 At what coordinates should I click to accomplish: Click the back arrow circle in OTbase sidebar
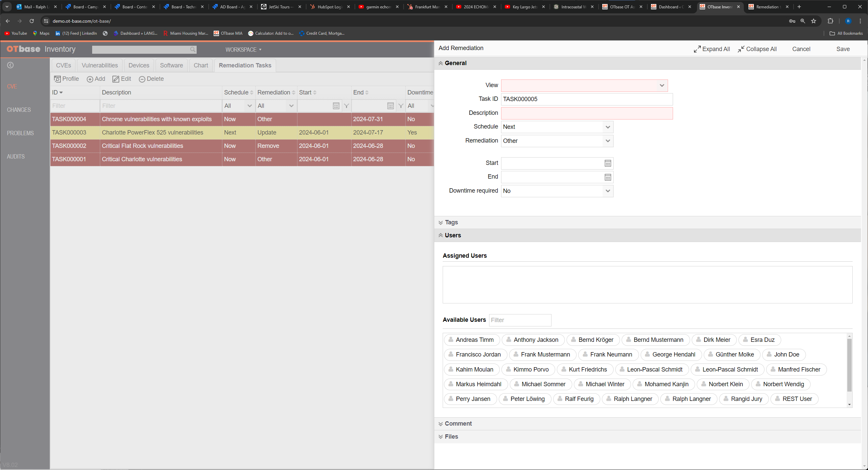[x=10, y=65]
